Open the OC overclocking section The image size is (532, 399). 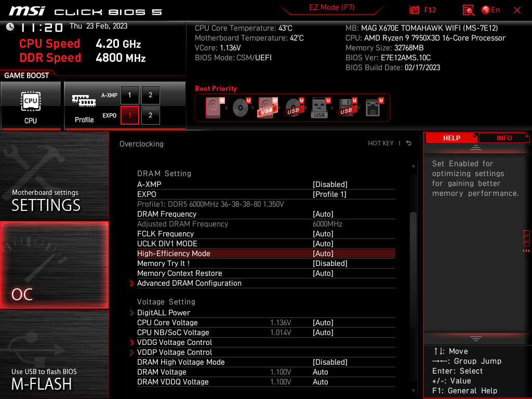(54, 265)
